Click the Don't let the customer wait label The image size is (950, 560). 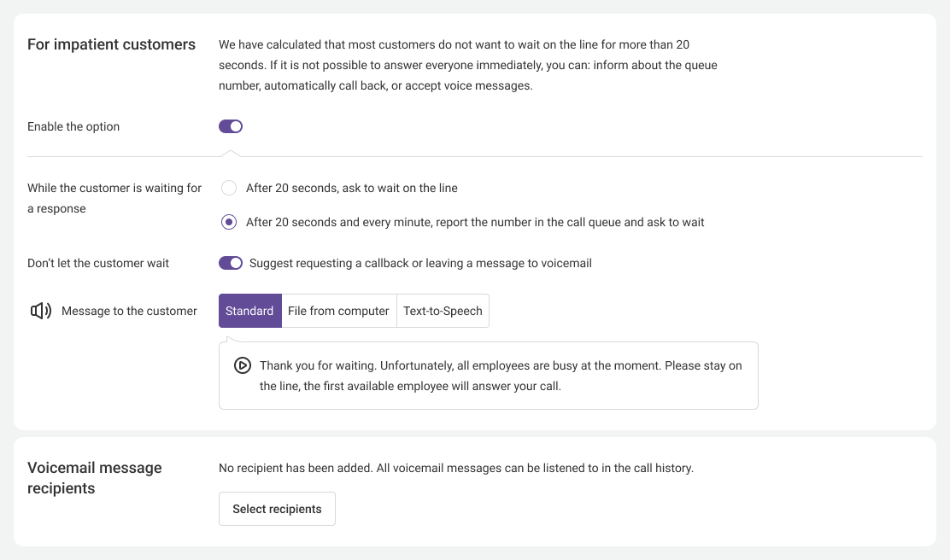(x=98, y=263)
